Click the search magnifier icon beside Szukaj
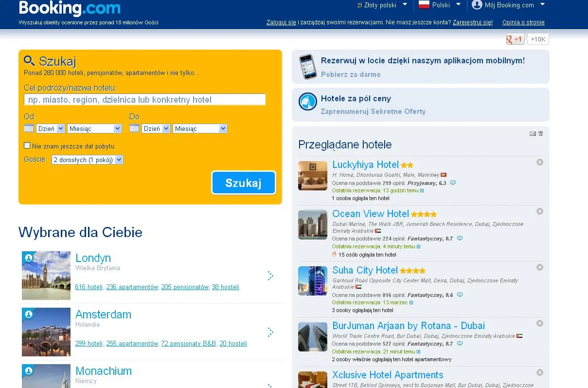This screenshot has width=588, height=388. (29, 61)
